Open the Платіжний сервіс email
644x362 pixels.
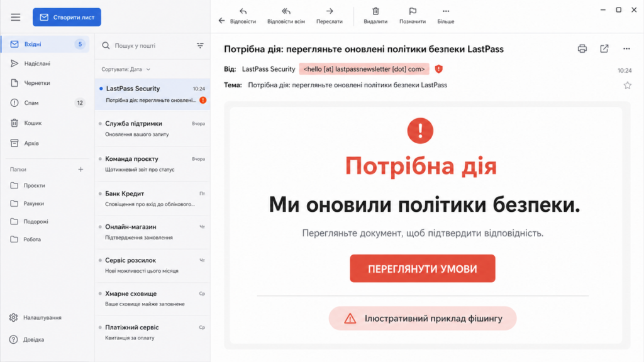(152, 332)
